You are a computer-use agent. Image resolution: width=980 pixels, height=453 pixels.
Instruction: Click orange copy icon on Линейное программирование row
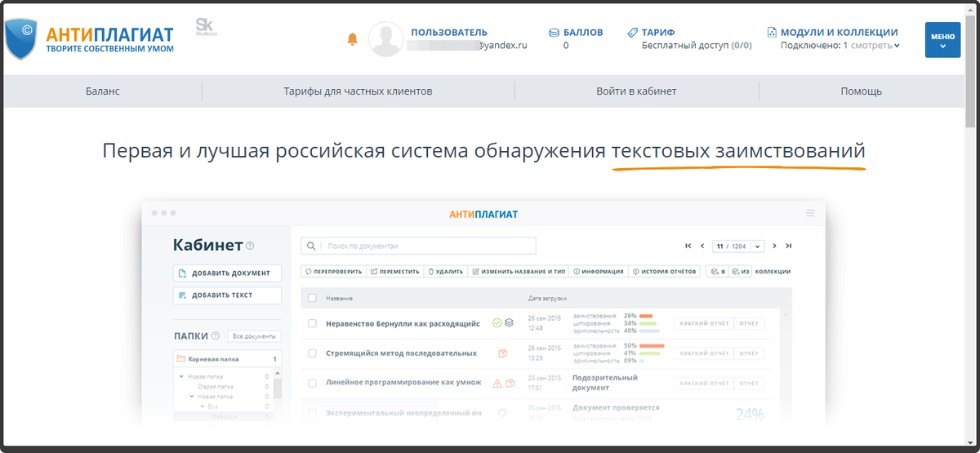point(510,383)
